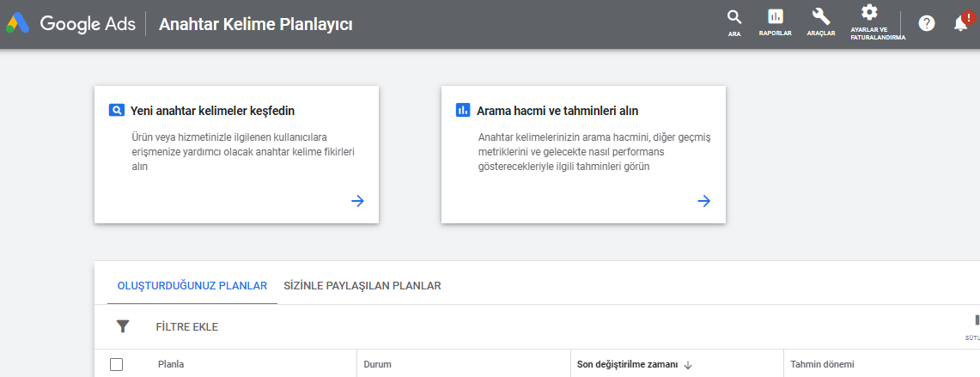Click Anahtar Kelime Planlayıcı page title
This screenshot has width=980, height=377.
click(x=256, y=24)
